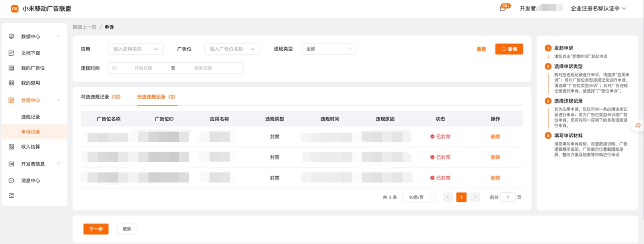The image size is (644, 244).
Task: Collapse the sidebar using the bottom menu icon
Action: pyautogui.click(x=11, y=195)
